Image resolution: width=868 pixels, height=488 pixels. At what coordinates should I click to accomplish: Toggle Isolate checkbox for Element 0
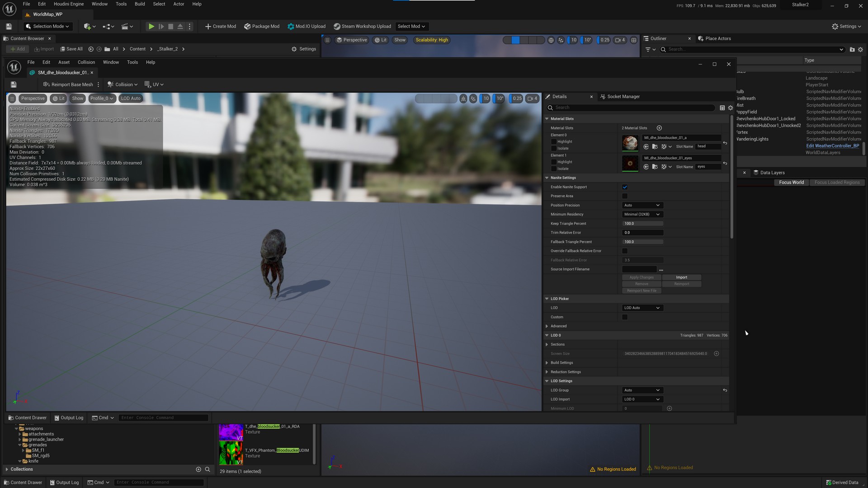[554, 149]
